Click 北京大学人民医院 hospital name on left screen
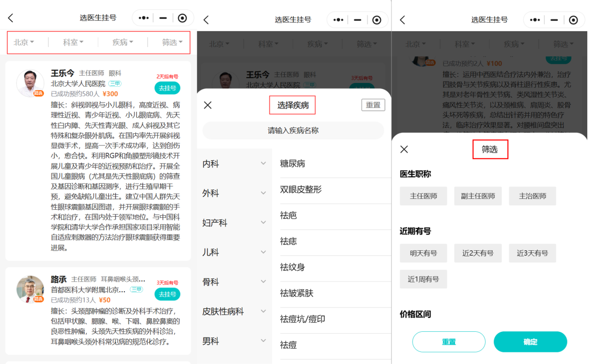This screenshot has width=590, height=364. 78,84
